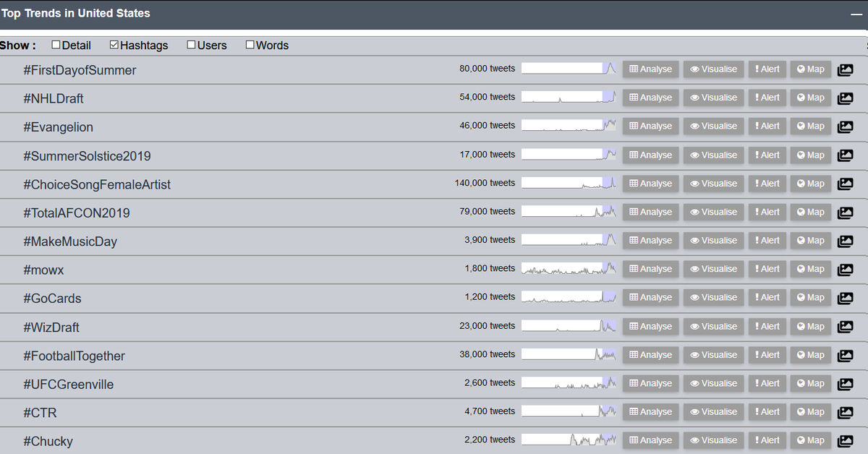Visualise the #TotalAFCON2019 trend

[713, 212]
